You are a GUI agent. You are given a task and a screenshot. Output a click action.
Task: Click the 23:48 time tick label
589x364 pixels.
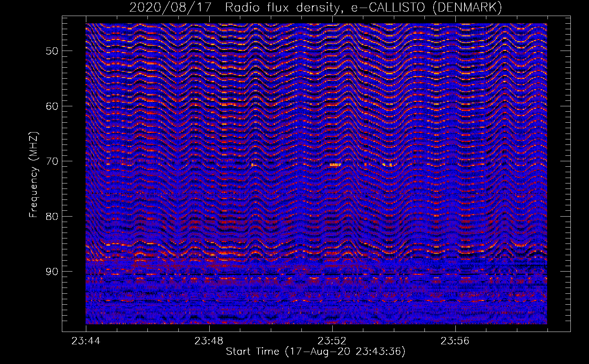coord(209,341)
